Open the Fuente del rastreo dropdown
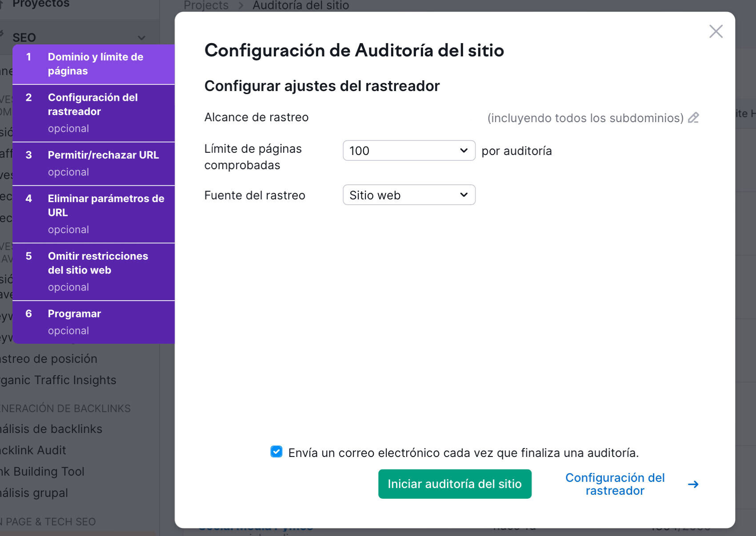Image resolution: width=756 pixels, height=536 pixels. click(x=408, y=195)
